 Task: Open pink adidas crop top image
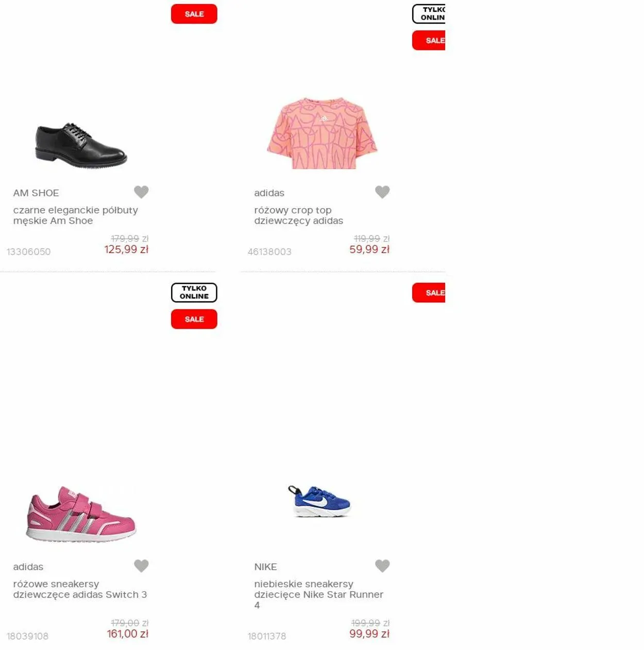(322, 133)
